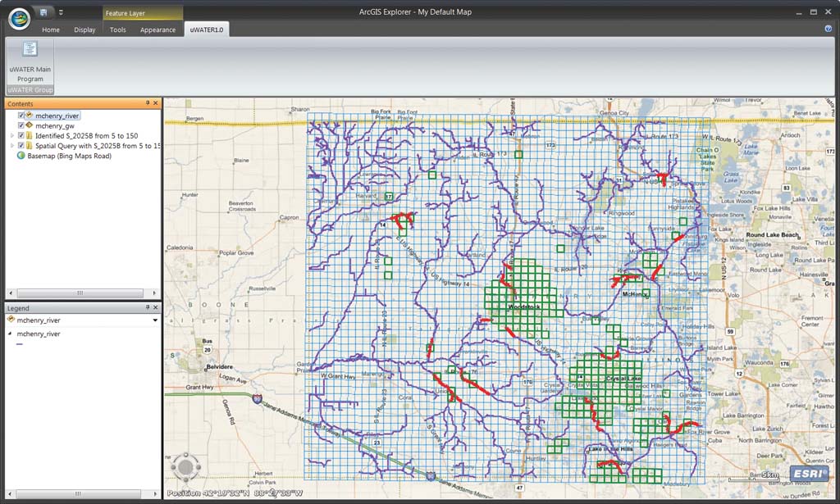The width and height of the screenshot is (840, 504).
Task: Click the Basemap globe icon
Action: [21, 156]
